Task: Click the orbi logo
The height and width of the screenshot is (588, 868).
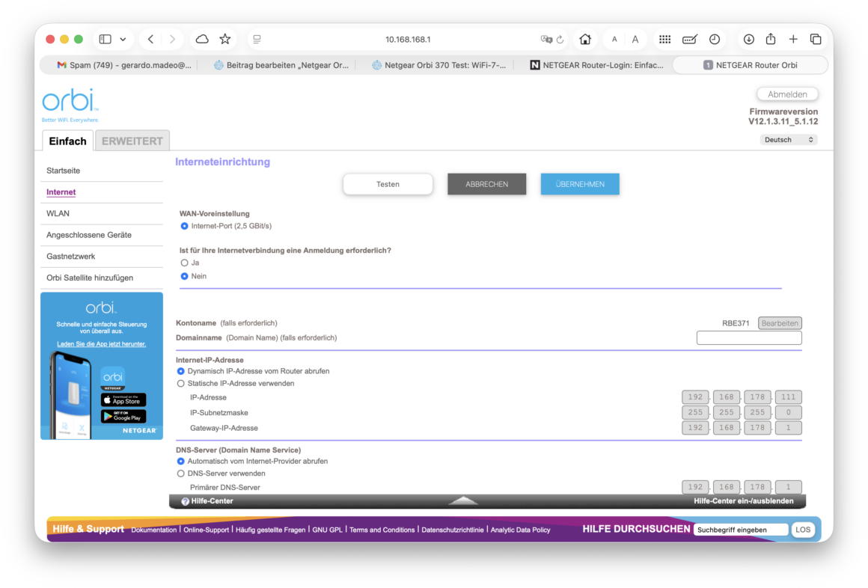Action: [x=70, y=104]
